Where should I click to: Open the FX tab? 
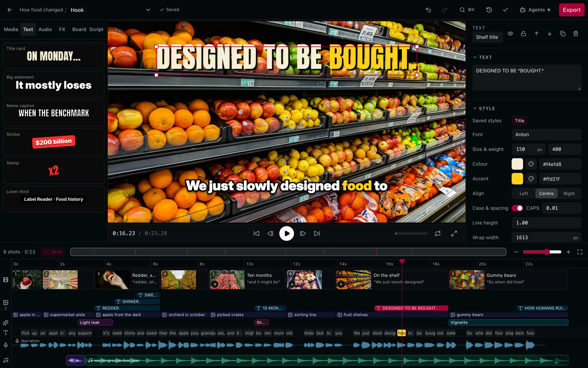[62, 29]
